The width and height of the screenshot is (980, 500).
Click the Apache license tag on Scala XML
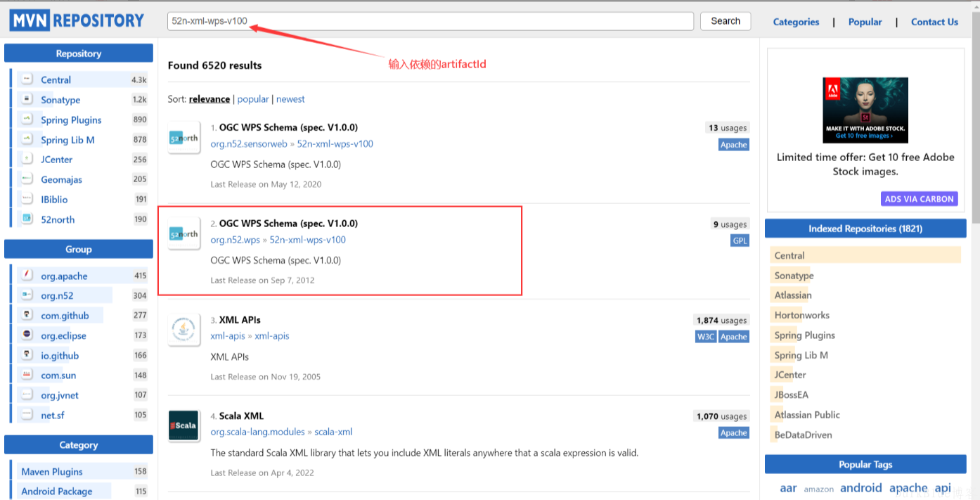pos(734,433)
